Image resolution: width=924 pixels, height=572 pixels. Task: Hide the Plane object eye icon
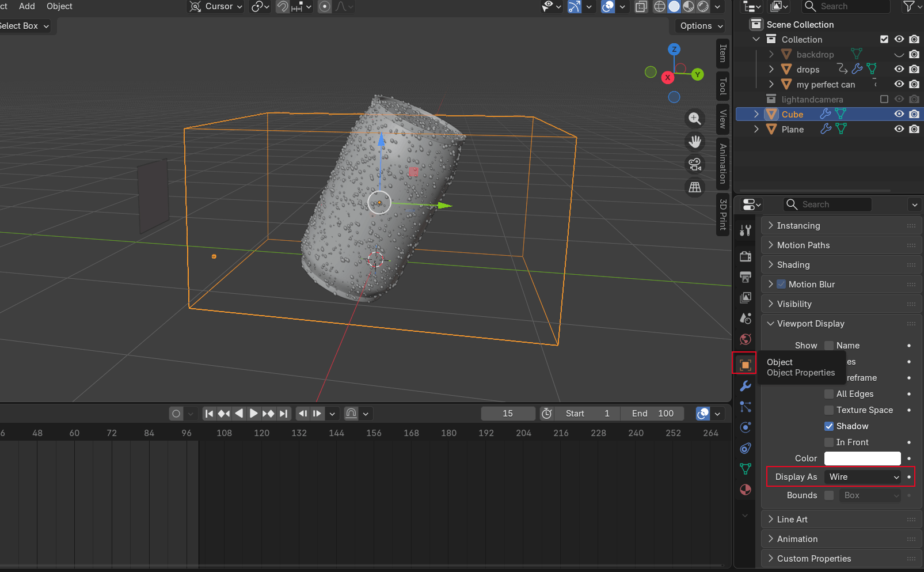coord(899,129)
